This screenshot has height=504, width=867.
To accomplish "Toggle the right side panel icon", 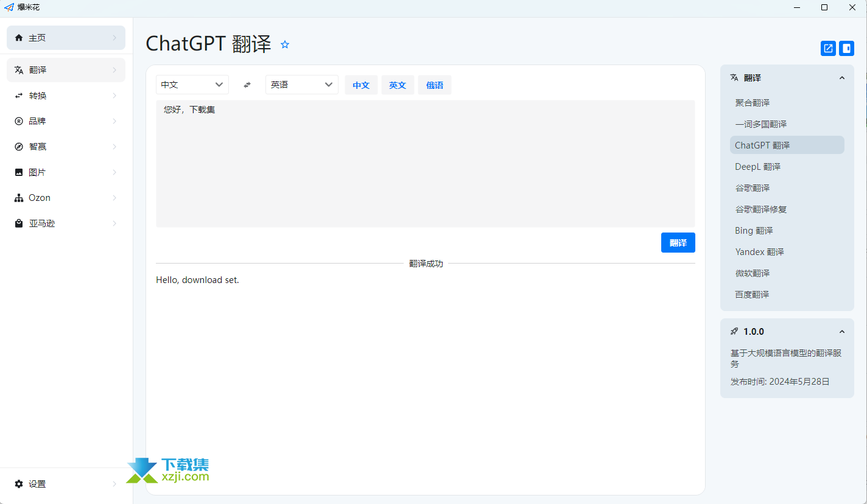I will (x=846, y=49).
